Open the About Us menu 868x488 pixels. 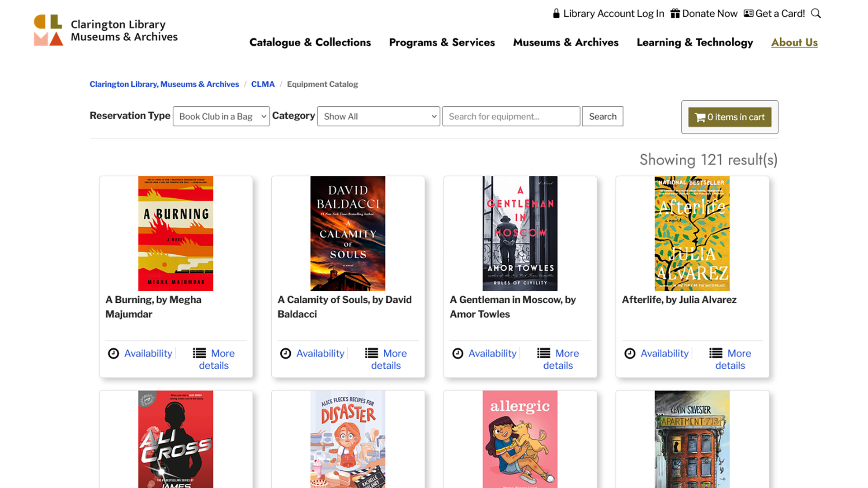(x=794, y=42)
